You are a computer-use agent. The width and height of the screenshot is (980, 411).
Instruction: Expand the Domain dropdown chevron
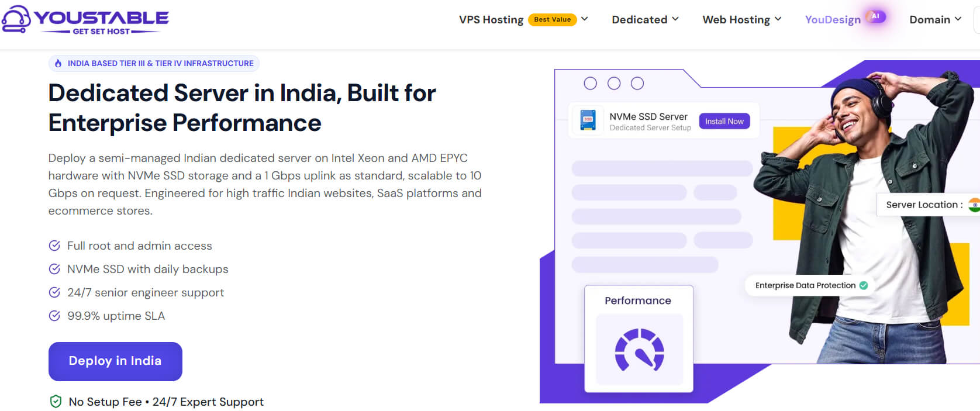point(958,19)
